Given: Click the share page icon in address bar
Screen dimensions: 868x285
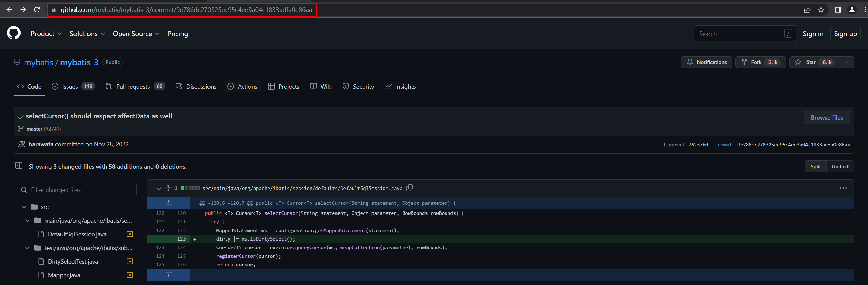Looking at the screenshot, I should pos(807,10).
